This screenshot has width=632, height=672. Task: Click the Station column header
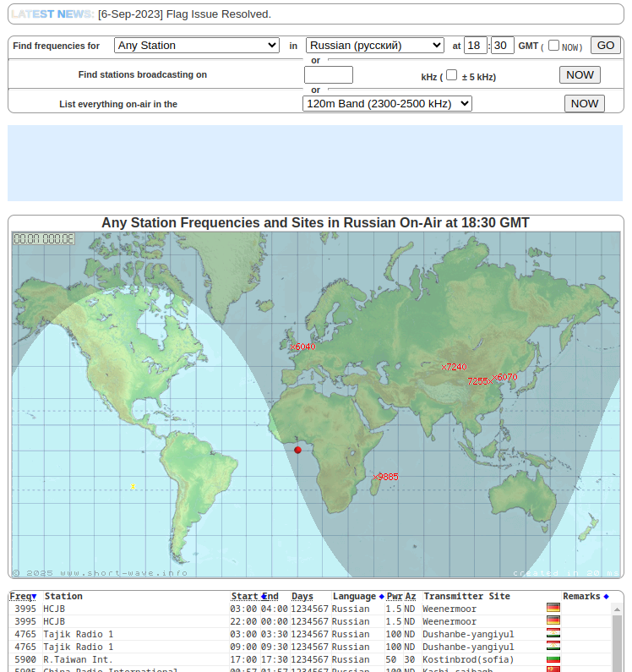(63, 596)
